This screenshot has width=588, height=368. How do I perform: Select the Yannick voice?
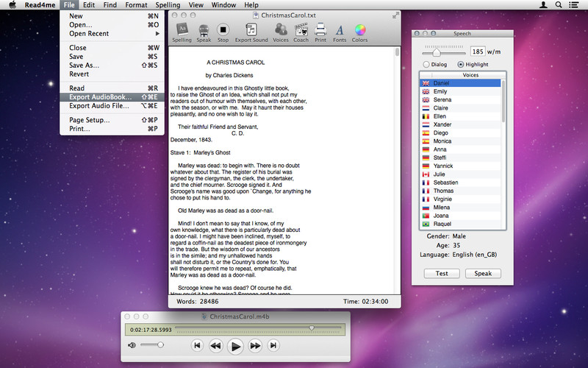pos(460,166)
